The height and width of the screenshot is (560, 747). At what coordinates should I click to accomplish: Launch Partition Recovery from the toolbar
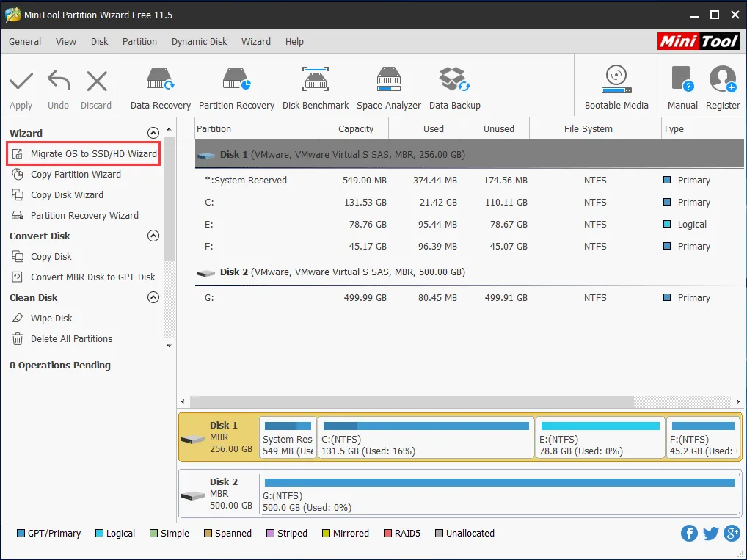236,85
